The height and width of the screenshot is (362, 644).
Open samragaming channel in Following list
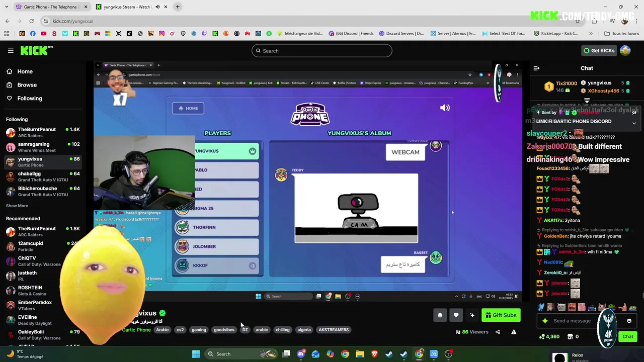click(x=43, y=147)
